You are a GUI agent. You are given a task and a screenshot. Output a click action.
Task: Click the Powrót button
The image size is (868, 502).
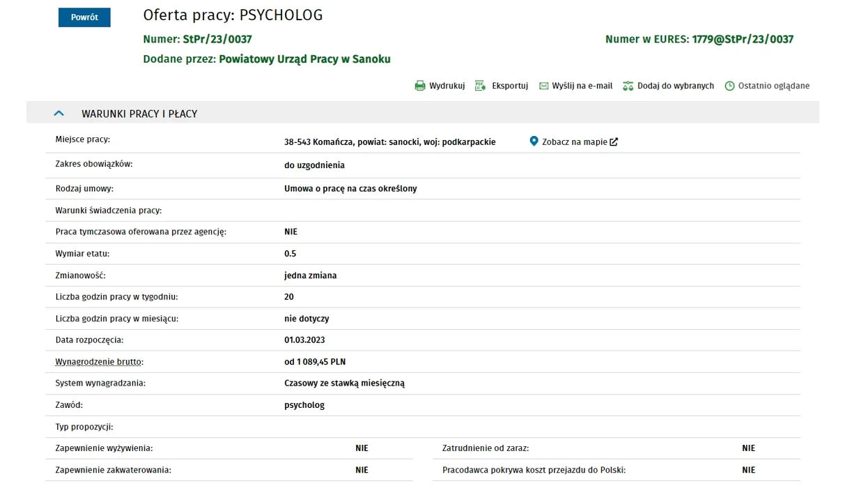pyautogui.click(x=84, y=17)
